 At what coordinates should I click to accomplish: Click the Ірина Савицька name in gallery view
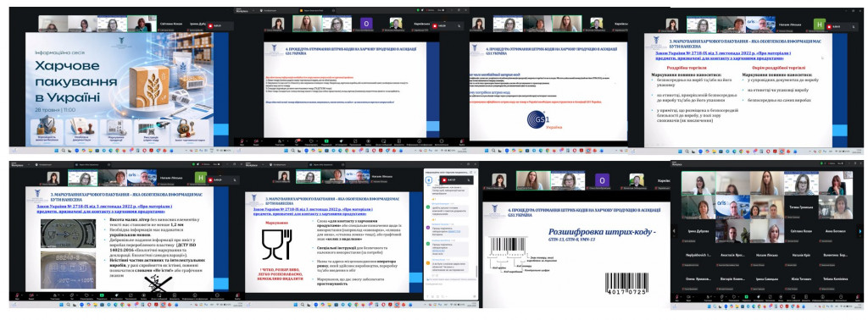pyautogui.click(x=767, y=279)
